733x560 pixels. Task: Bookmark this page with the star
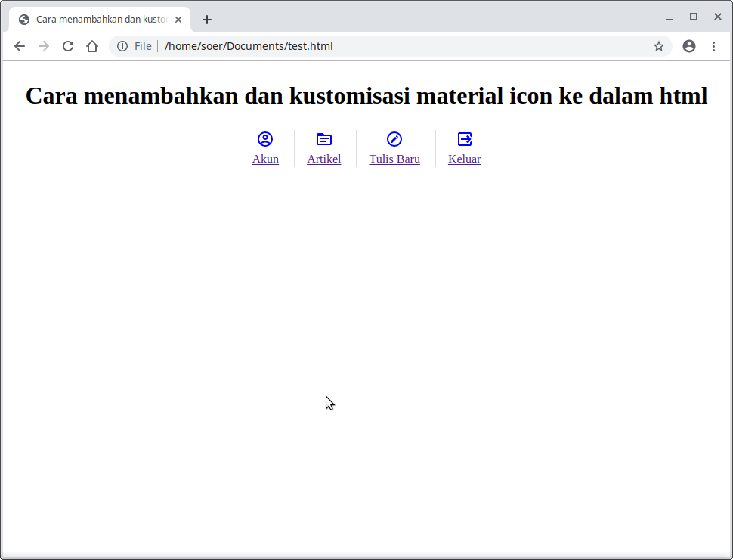pyautogui.click(x=659, y=46)
